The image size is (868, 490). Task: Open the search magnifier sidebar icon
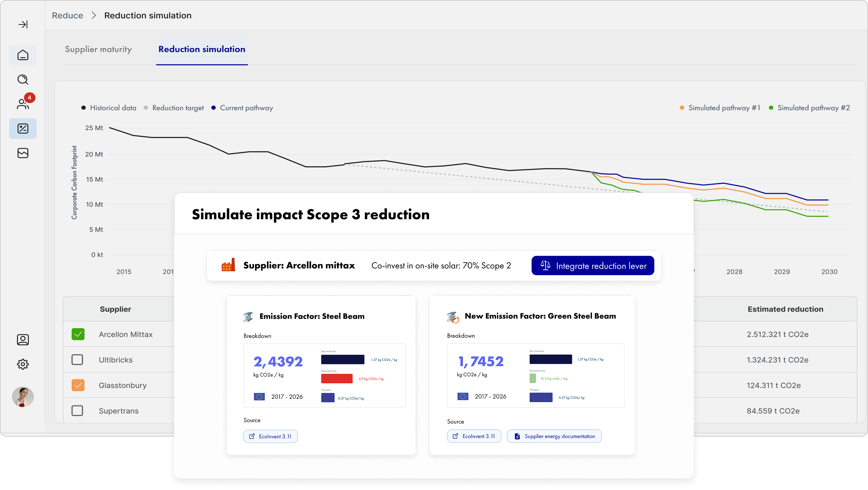pyautogui.click(x=23, y=80)
